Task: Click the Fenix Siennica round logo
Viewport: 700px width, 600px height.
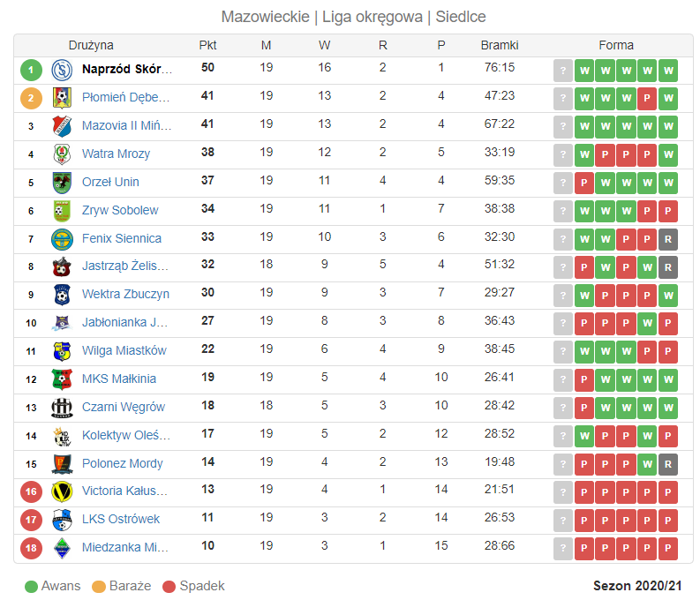Action: tap(62, 239)
